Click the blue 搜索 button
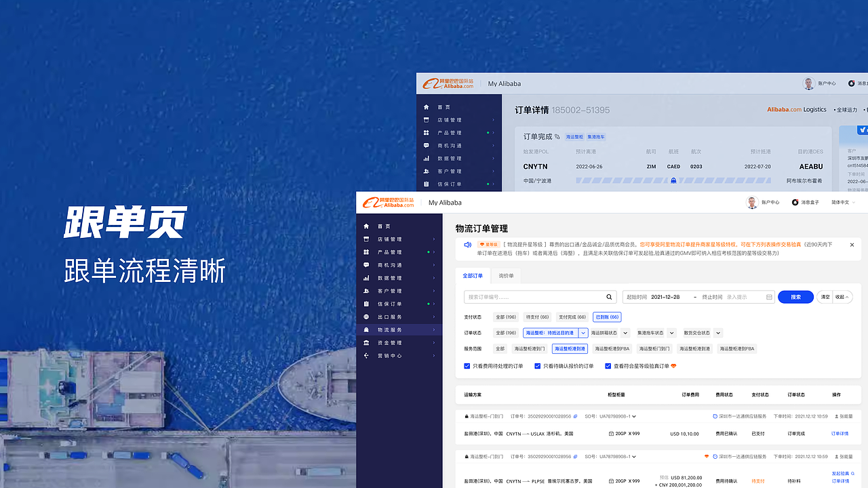Viewport: 868px width, 488px height. (795, 296)
